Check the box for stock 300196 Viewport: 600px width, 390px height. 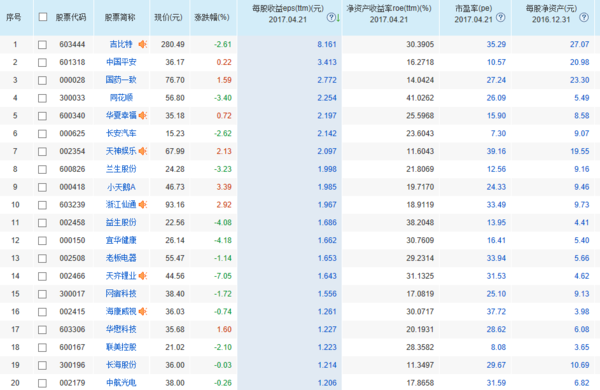tap(42, 365)
